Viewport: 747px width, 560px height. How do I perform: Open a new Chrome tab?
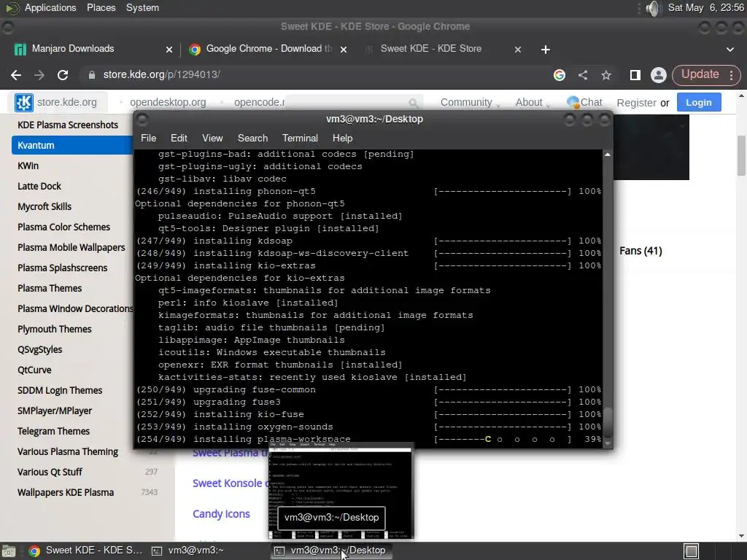(546, 50)
